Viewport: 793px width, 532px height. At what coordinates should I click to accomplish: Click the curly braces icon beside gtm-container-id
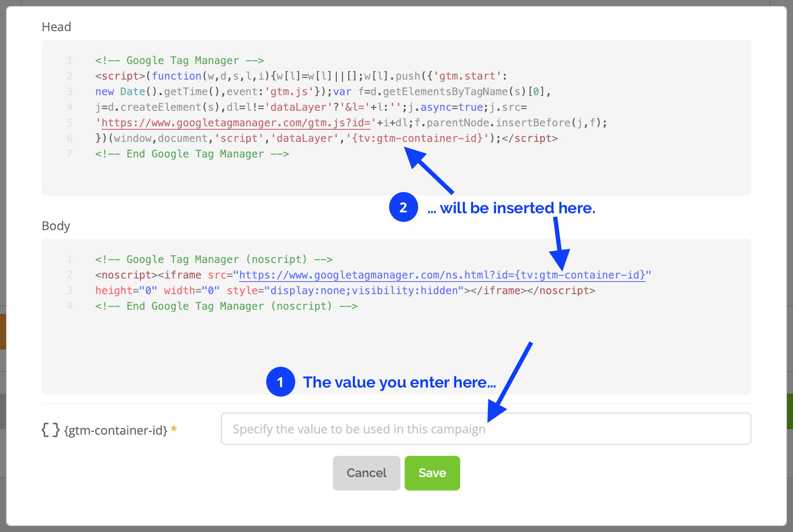tap(51, 430)
